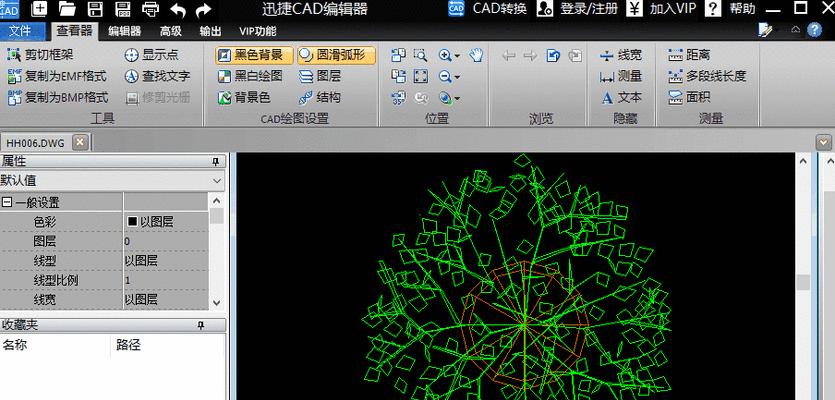The height and width of the screenshot is (400, 835).
Task: Toggle 黑白绘图 black-white drawing
Action: click(x=250, y=76)
